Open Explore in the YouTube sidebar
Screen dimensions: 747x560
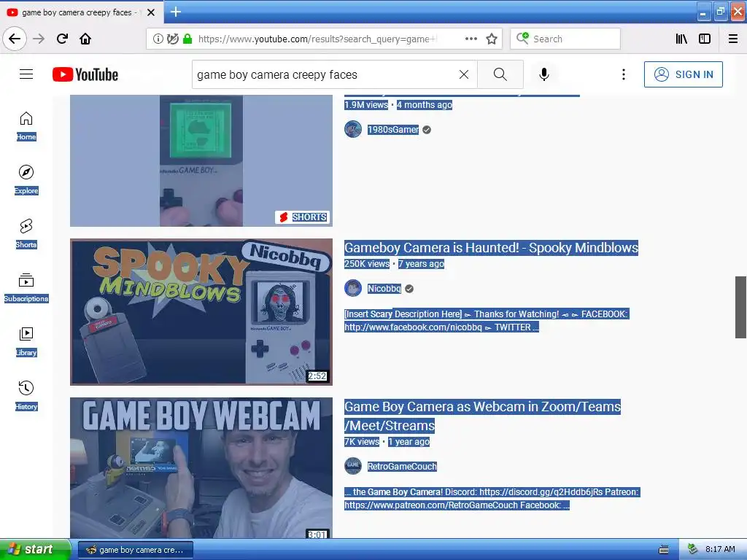pyautogui.click(x=26, y=180)
